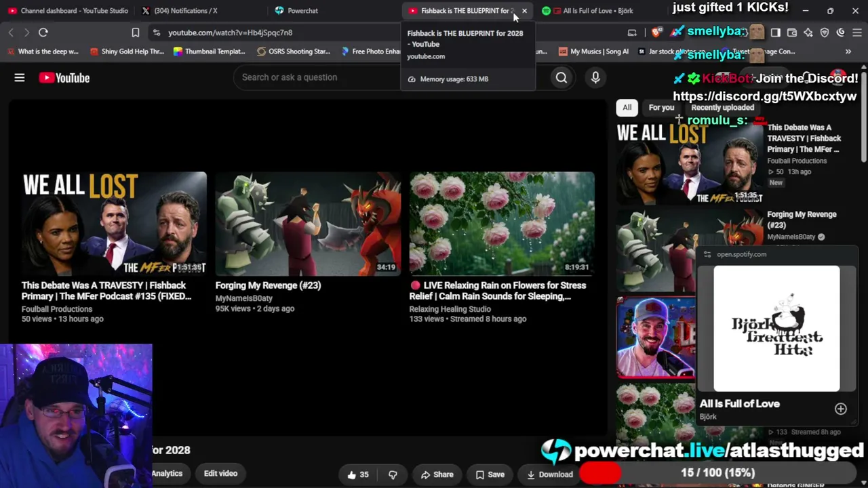Image resolution: width=868 pixels, height=488 pixels.
Task: Go back with the browser back arrow
Action: [x=11, y=33]
